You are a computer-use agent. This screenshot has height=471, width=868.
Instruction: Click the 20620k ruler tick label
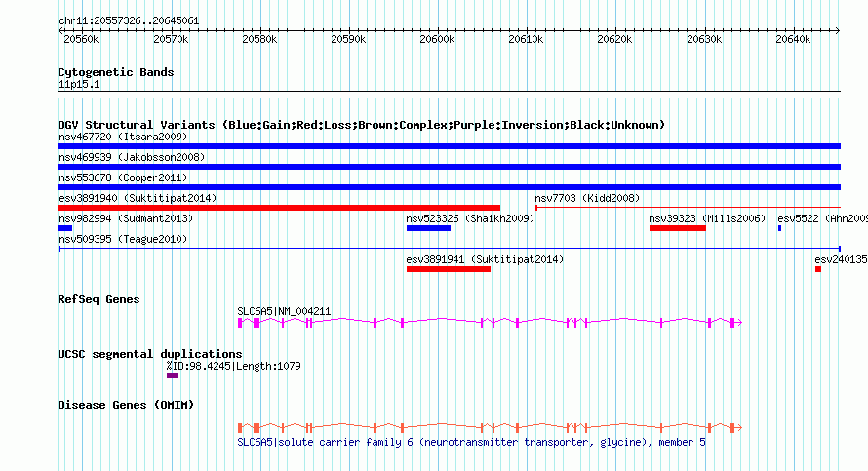tap(615, 39)
